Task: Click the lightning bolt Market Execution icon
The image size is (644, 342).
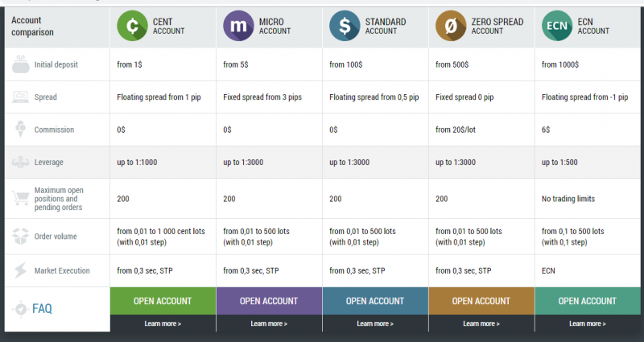Action: 21,270
